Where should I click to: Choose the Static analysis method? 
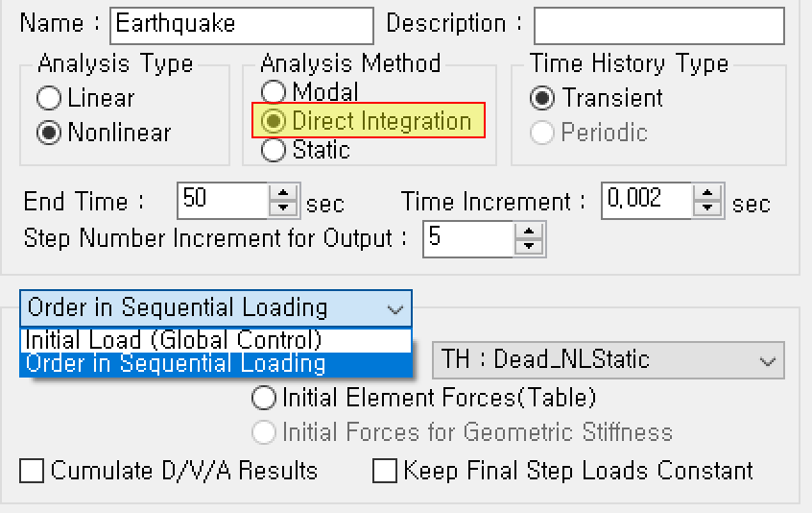point(275,150)
